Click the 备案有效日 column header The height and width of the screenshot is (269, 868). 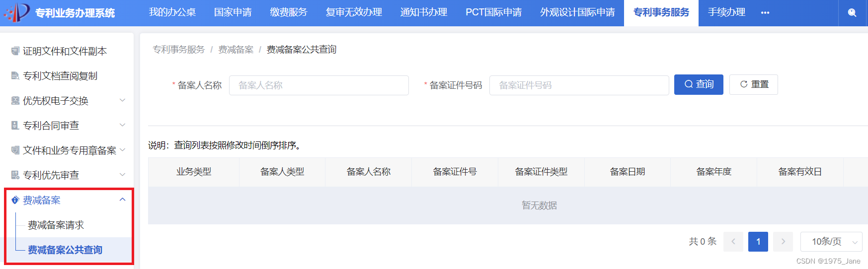tap(800, 172)
